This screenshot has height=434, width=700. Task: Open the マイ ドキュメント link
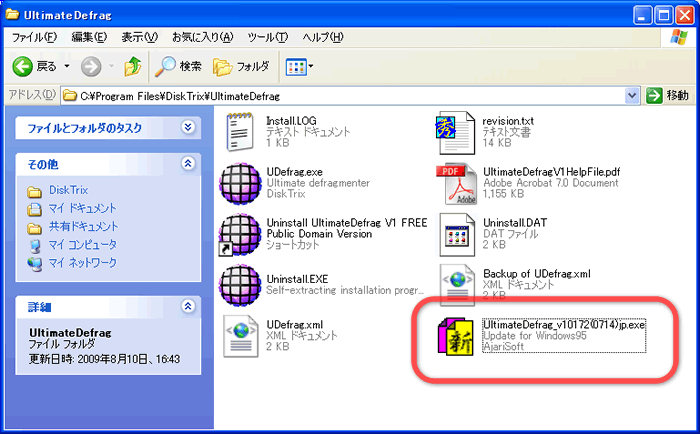click(x=83, y=209)
